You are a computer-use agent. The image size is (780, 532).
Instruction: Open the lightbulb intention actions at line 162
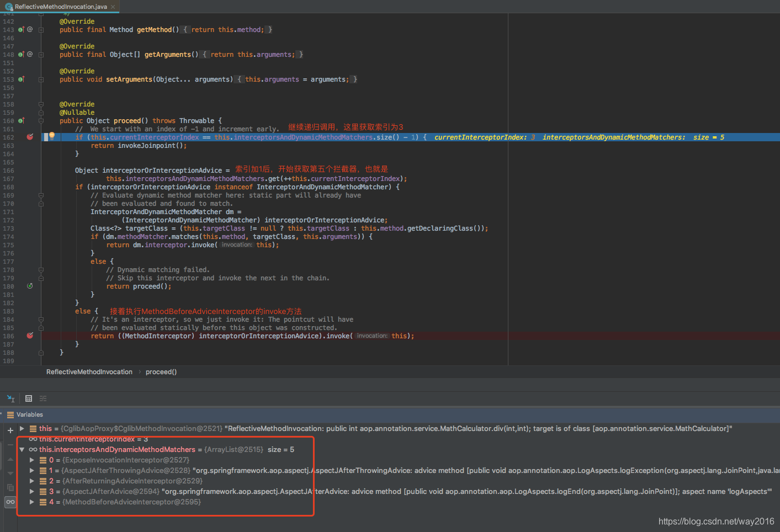point(52,135)
